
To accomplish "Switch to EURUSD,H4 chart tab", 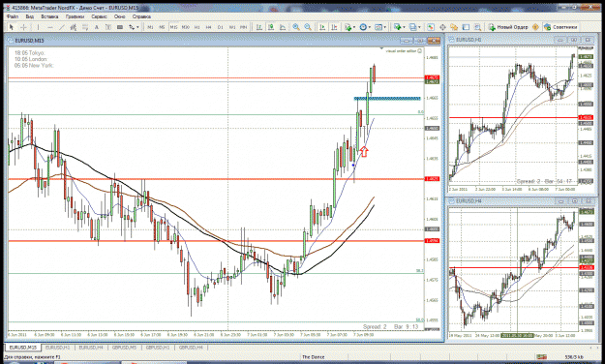I will (91, 348).
